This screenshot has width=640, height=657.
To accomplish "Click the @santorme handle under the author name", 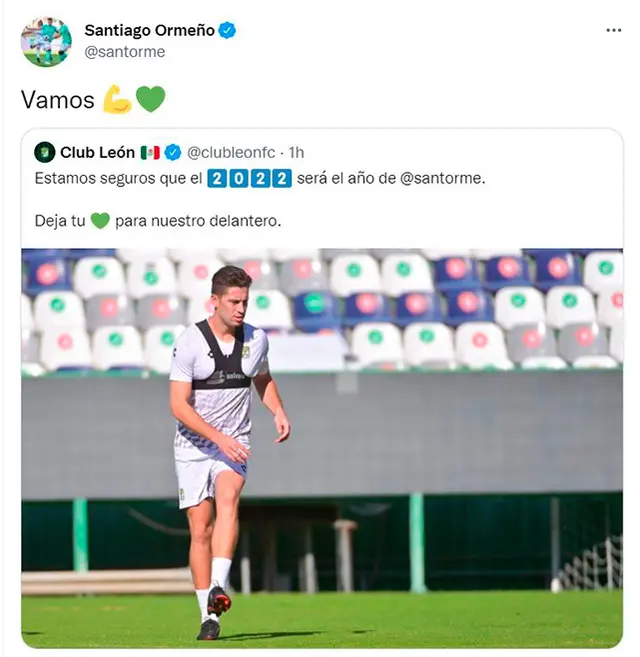I will 124,52.
